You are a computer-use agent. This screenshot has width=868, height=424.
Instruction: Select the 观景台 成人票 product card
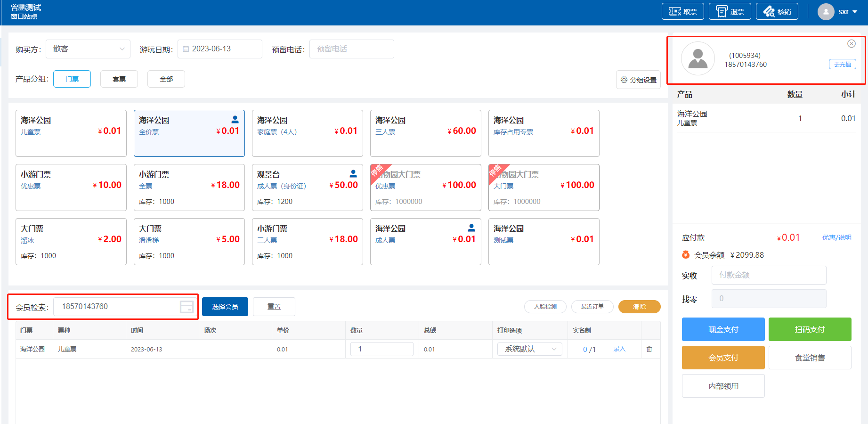coord(307,188)
